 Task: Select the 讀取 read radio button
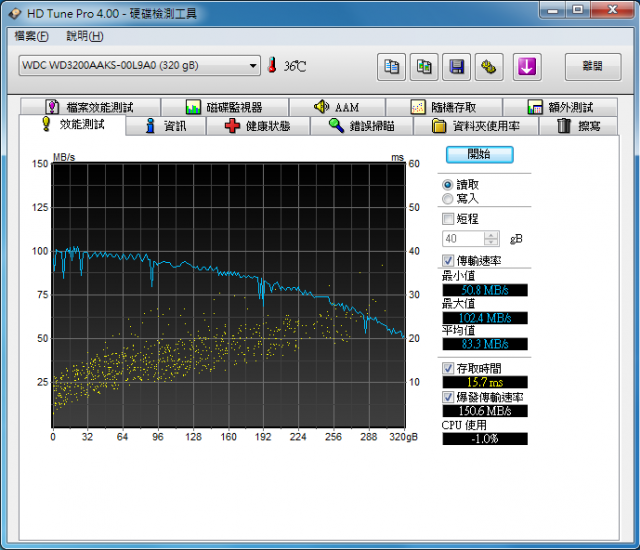448,185
